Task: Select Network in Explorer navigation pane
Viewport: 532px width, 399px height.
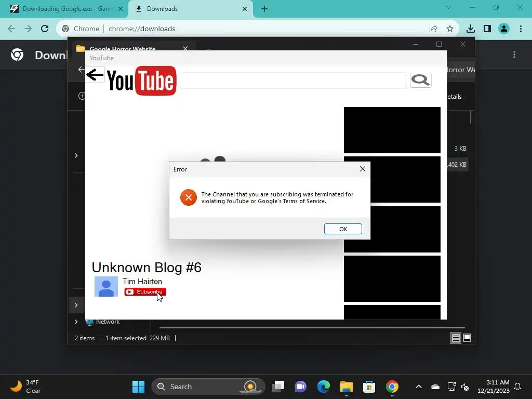Action: (108, 322)
